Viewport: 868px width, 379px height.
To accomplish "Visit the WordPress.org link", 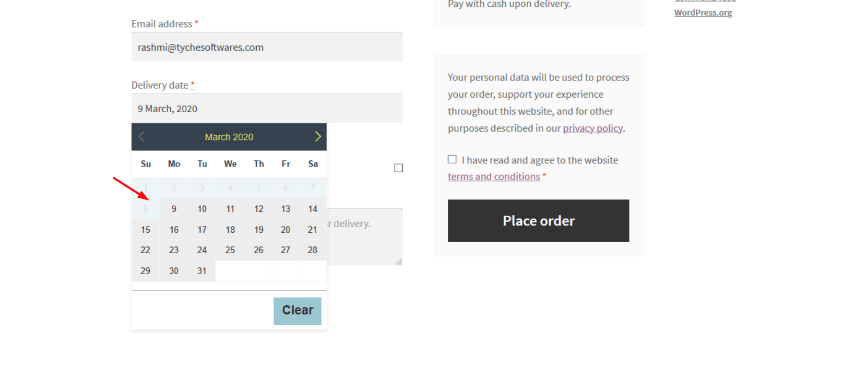I will coord(703,12).
